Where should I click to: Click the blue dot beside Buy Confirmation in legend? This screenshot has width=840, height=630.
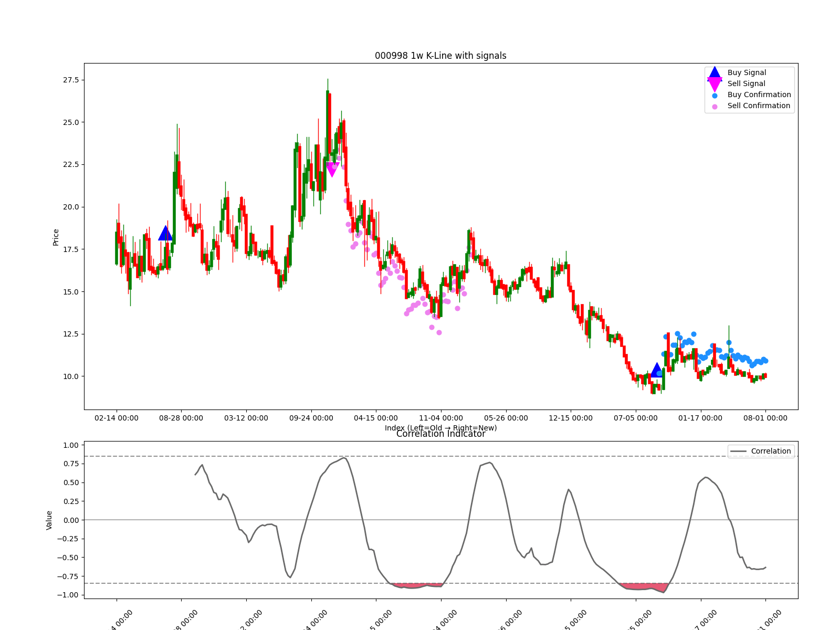click(715, 96)
